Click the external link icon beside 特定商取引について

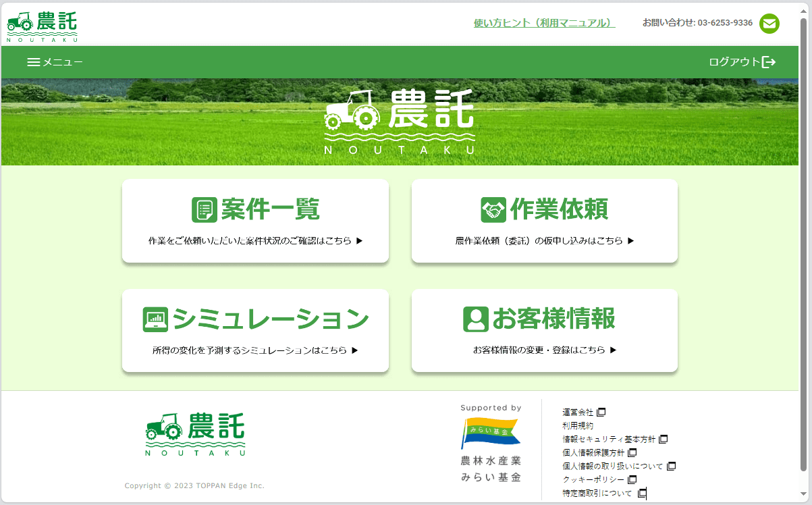(x=642, y=494)
